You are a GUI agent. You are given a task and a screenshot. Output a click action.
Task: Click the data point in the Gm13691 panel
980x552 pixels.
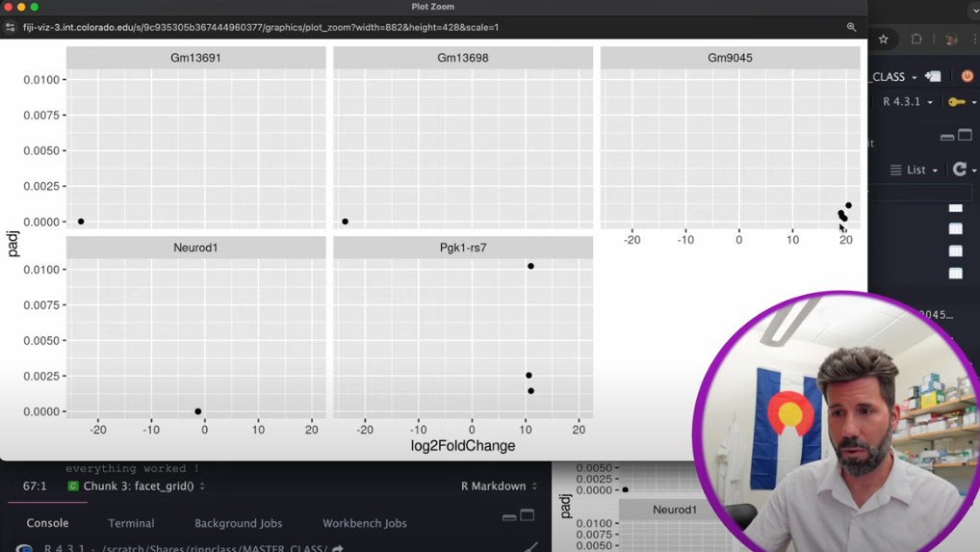[81, 222]
